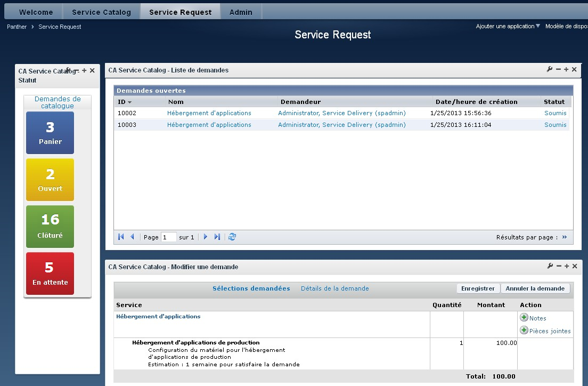Click the Ouvert yellow tile
This screenshot has height=386, width=588.
tap(50, 180)
